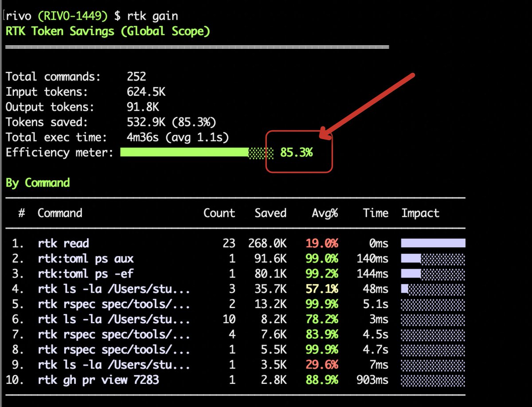Select the RTK Token Savings heading
The height and width of the screenshot is (407, 532).
point(108,31)
